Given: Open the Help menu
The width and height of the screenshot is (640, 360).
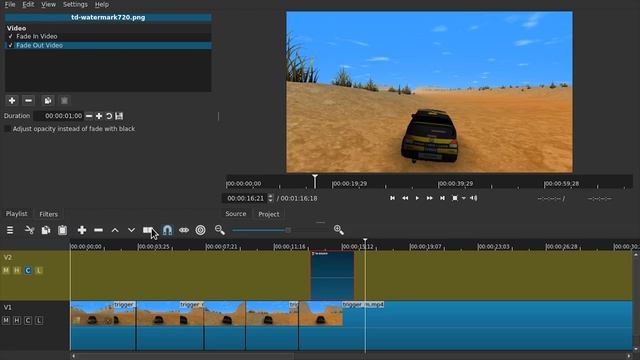Looking at the screenshot, I should point(102,4).
